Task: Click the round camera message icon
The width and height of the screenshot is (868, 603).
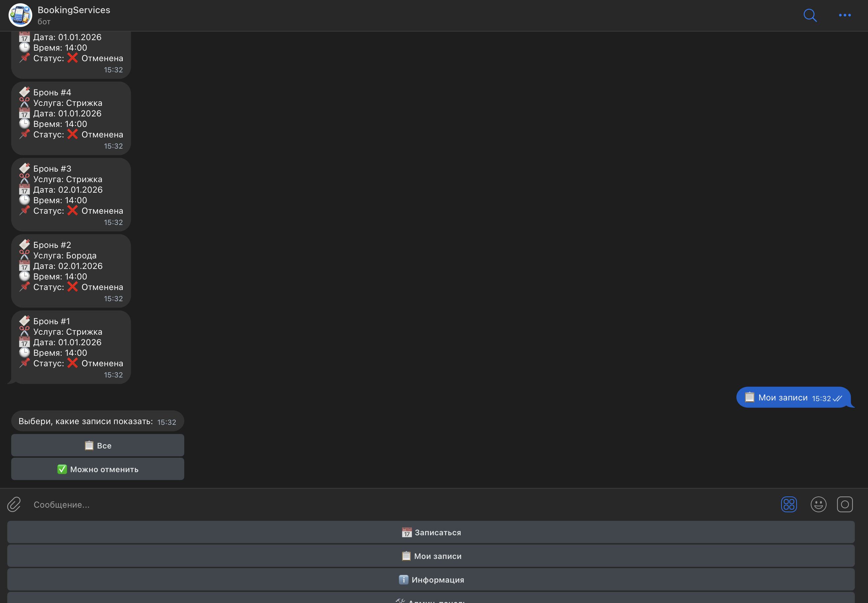Action: (845, 504)
